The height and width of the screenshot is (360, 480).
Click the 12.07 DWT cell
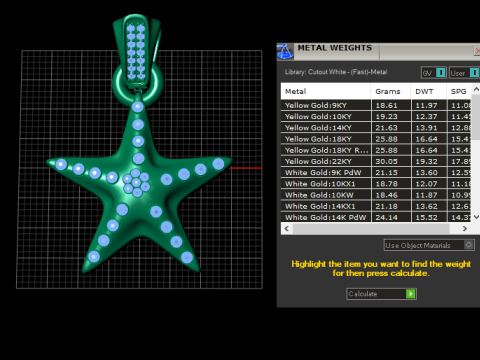[x=429, y=184]
